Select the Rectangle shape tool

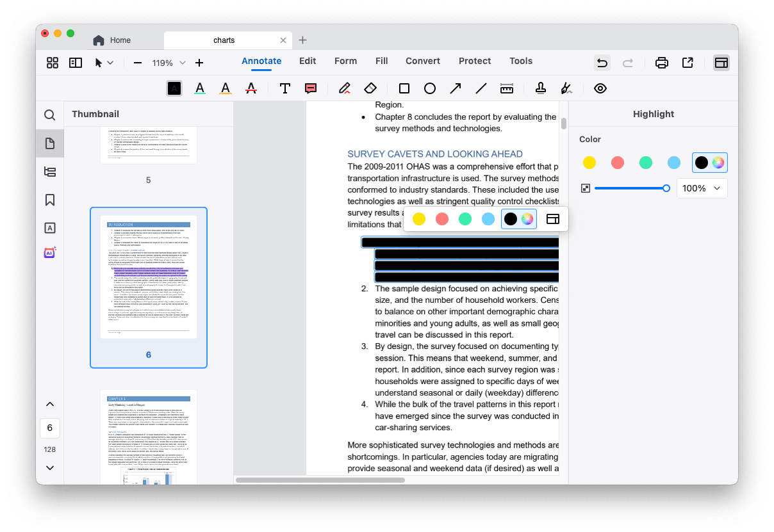point(404,88)
